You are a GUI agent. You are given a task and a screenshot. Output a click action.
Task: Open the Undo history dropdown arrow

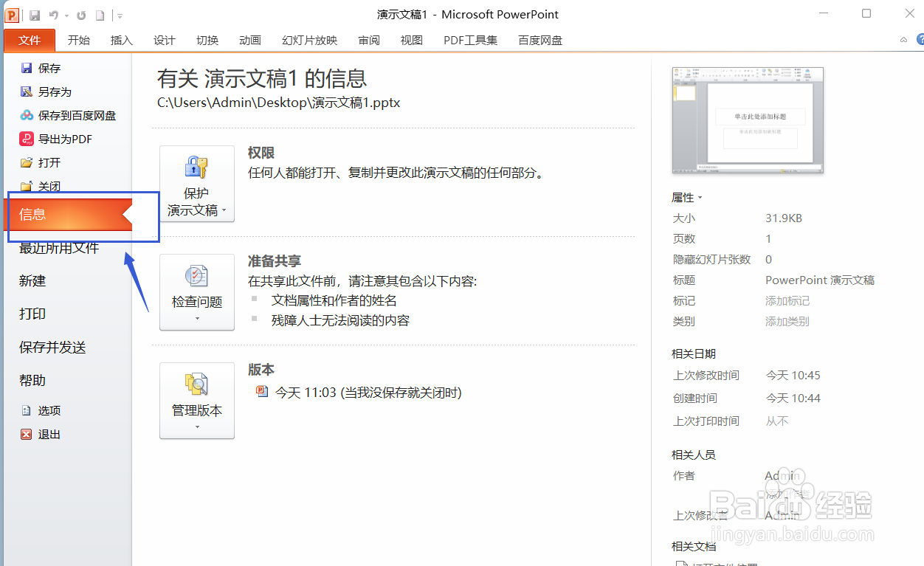tap(66, 15)
